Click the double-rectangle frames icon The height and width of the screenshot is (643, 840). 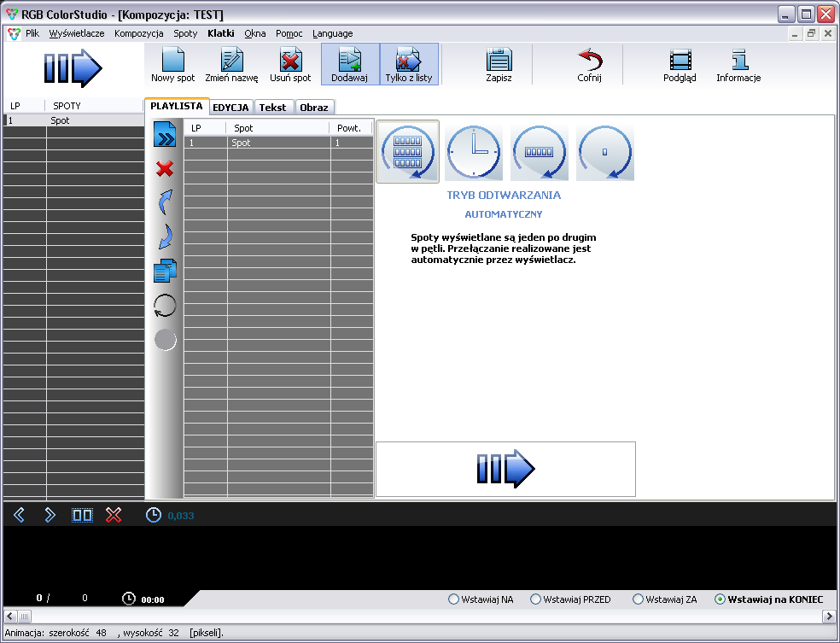[83, 515]
